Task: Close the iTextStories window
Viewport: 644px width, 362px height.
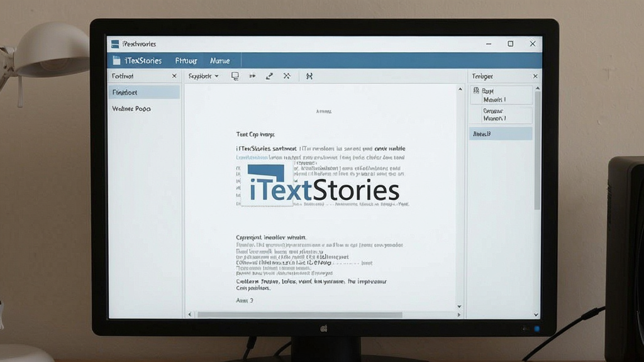Action: click(533, 43)
